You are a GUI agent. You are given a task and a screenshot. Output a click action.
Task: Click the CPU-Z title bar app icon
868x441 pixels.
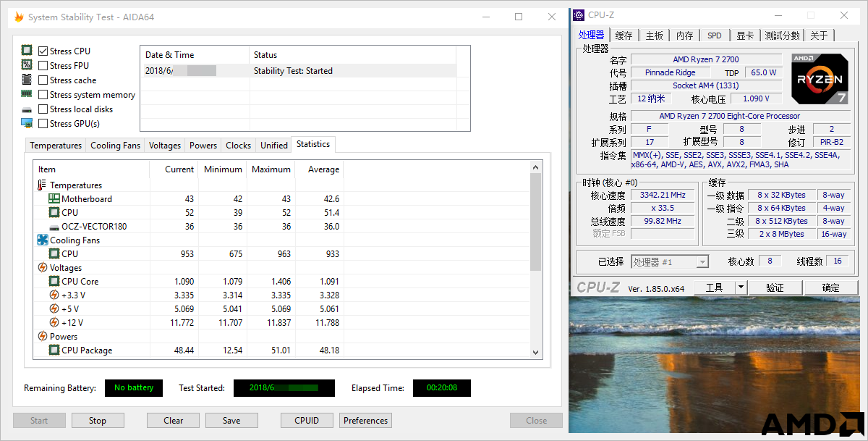[x=579, y=15]
